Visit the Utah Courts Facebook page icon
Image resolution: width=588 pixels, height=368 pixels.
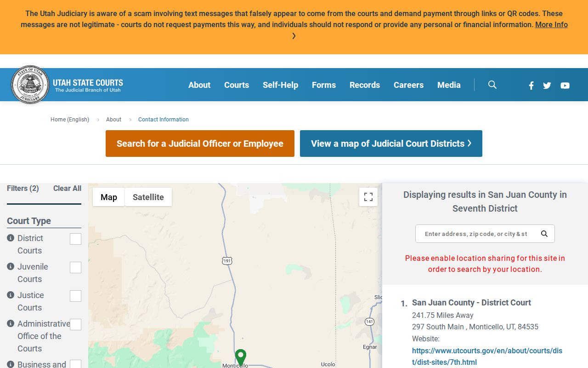pyautogui.click(x=531, y=85)
